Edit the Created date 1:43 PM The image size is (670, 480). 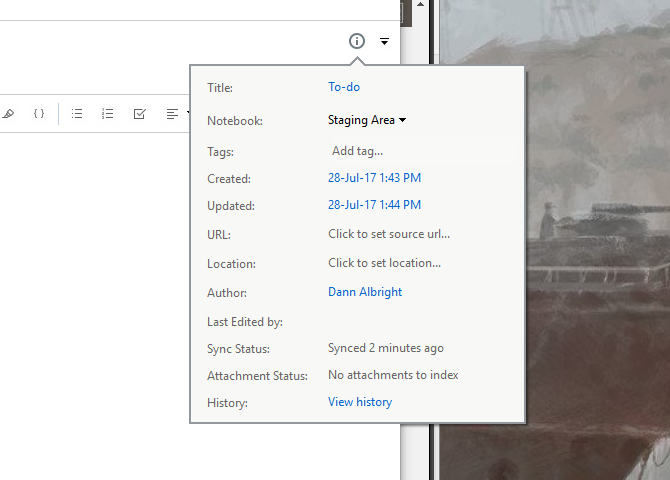point(374,178)
